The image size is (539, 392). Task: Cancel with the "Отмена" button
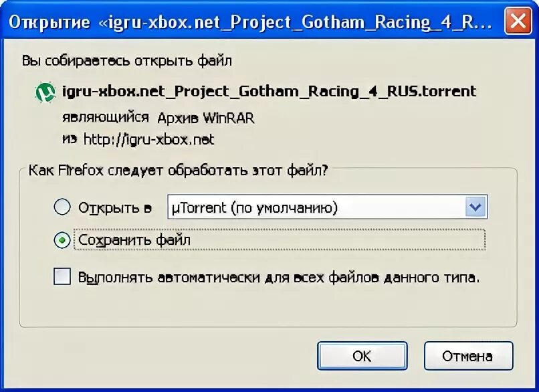pyautogui.click(x=468, y=356)
